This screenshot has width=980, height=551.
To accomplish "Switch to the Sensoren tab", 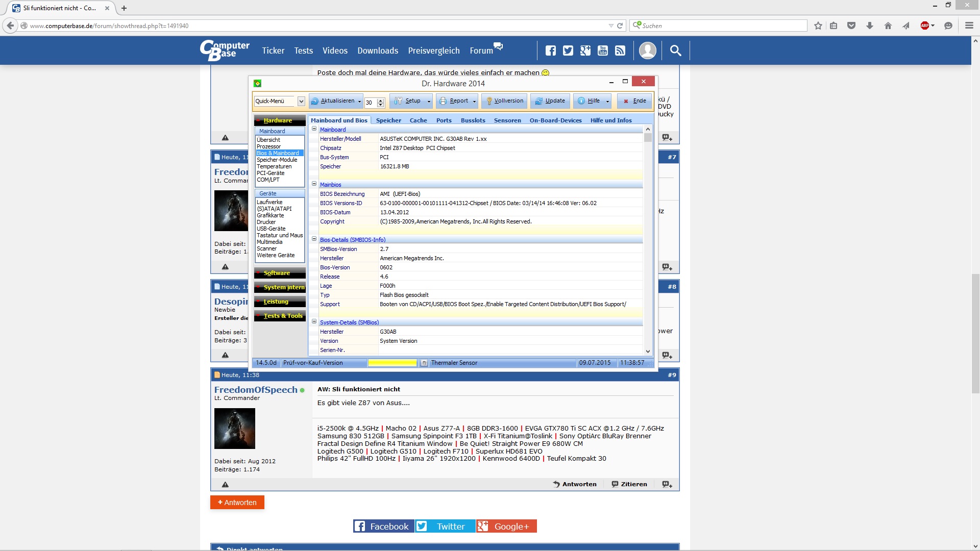I will (507, 120).
